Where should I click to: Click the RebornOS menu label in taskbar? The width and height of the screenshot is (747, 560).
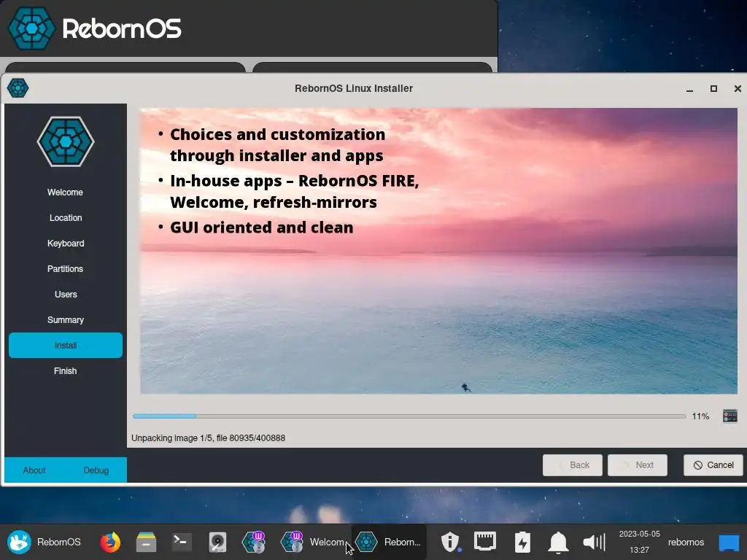pos(58,542)
